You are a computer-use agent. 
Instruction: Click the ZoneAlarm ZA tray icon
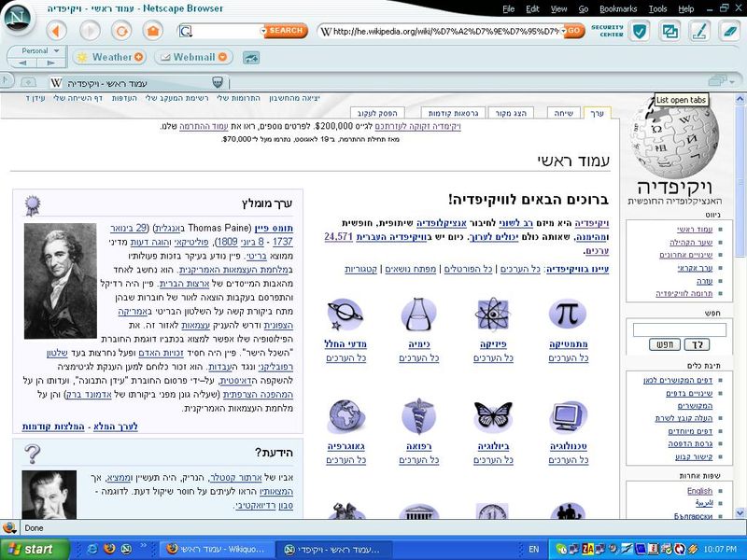click(587, 549)
